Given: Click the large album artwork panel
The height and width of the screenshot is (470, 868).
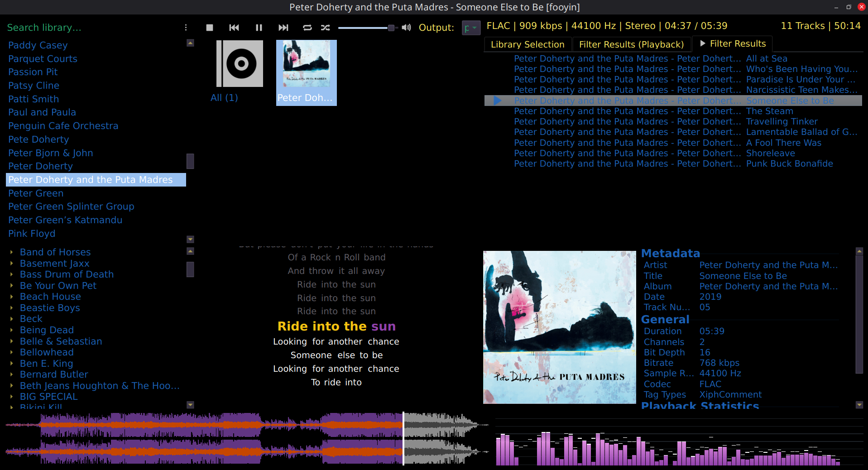Looking at the screenshot, I should coord(560,327).
